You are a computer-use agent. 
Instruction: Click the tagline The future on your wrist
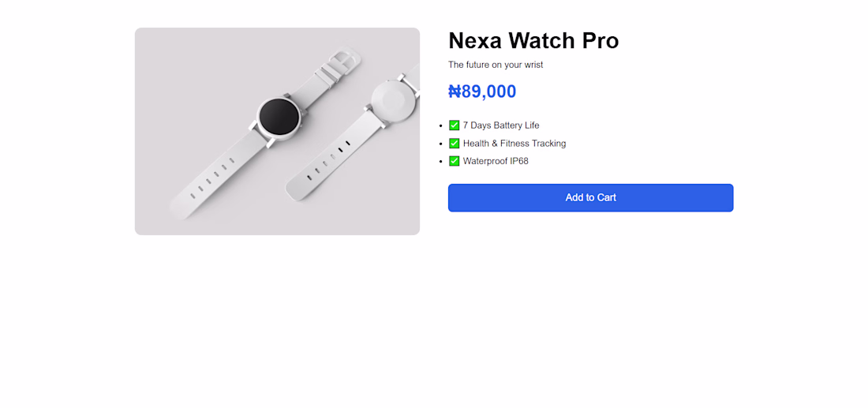tap(496, 65)
